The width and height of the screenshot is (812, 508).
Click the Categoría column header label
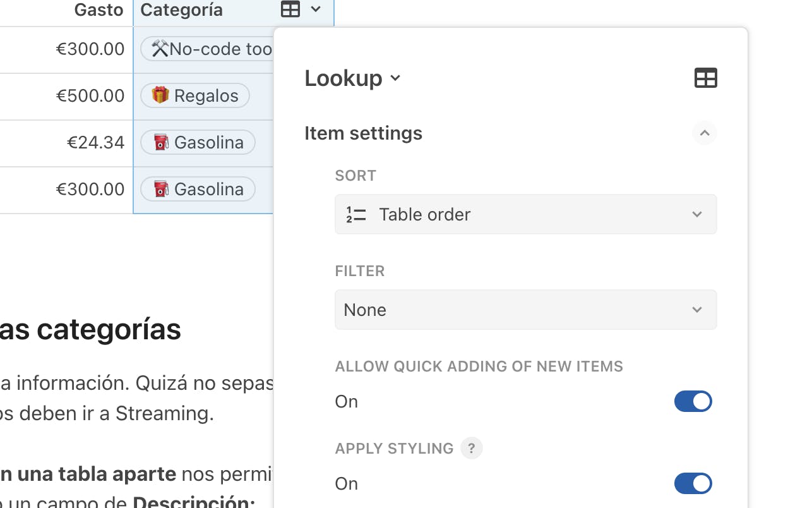[181, 9]
